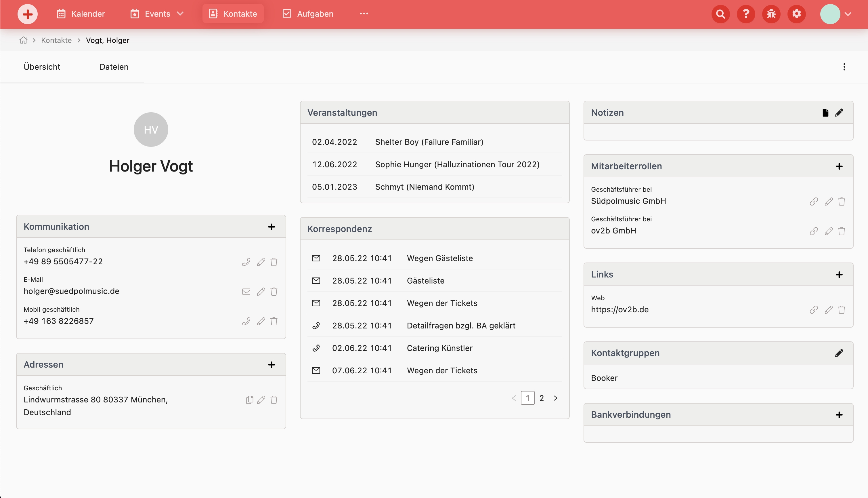Open Kontakte breadcrumb link
868x498 pixels.
tap(56, 40)
